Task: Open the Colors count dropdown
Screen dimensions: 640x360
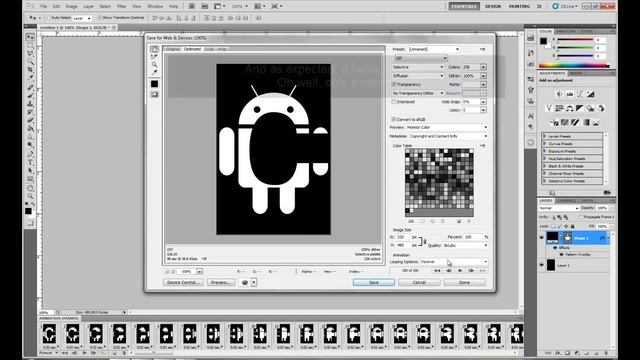Action: (483, 67)
